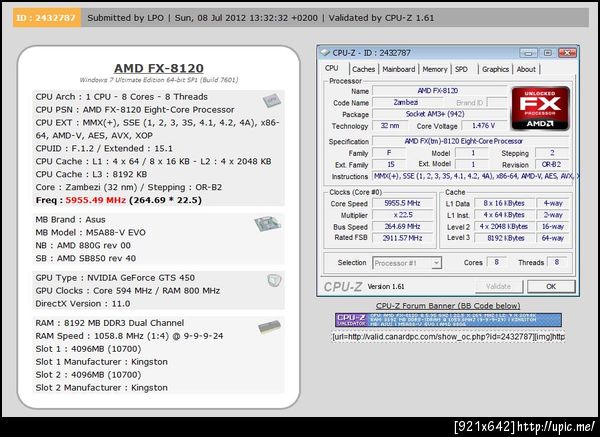Click the BB code URL text field
The image size is (600, 437).
[x=448, y=337]
